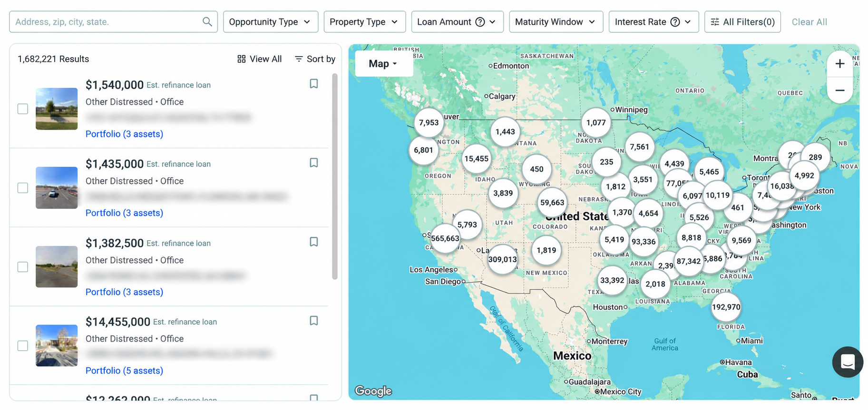Zoom out on the map
This screenshot has width=868, height=410.
(x=840, y=90)
